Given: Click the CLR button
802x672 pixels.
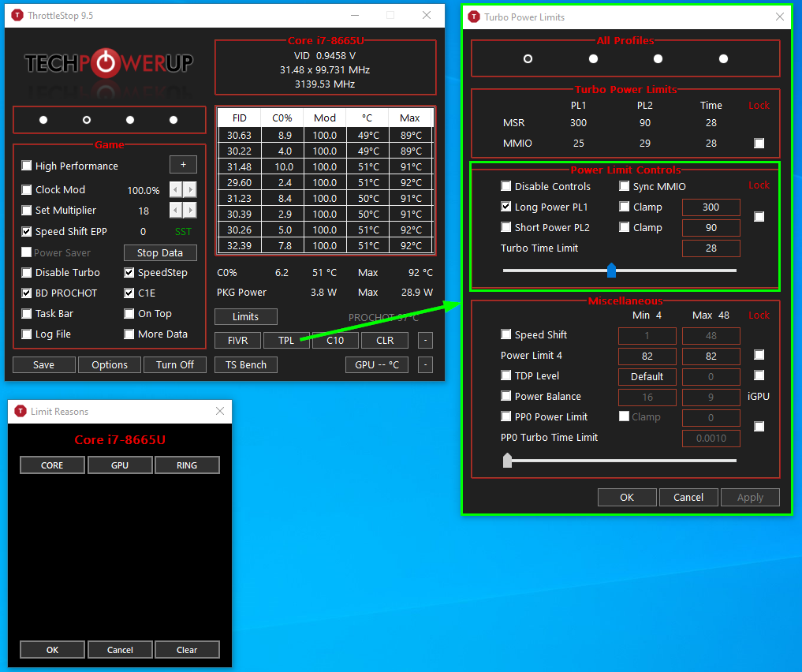Looking at the screenshot, I should pyautogui.click(x=385, y=340).
